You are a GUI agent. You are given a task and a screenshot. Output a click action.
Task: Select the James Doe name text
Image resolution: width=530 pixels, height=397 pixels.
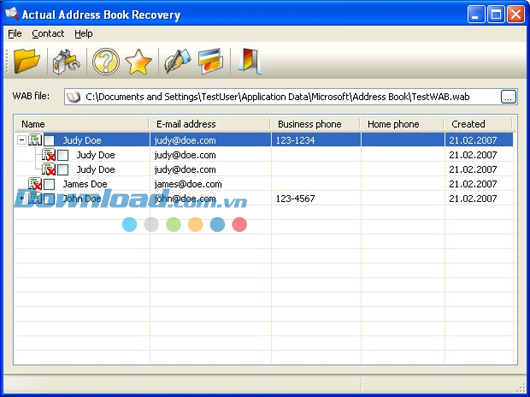[x=85, y=184]
